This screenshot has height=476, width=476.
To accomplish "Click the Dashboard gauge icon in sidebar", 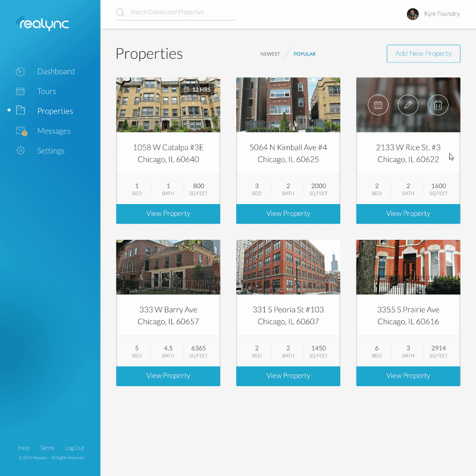I will (x=20, y=71).
